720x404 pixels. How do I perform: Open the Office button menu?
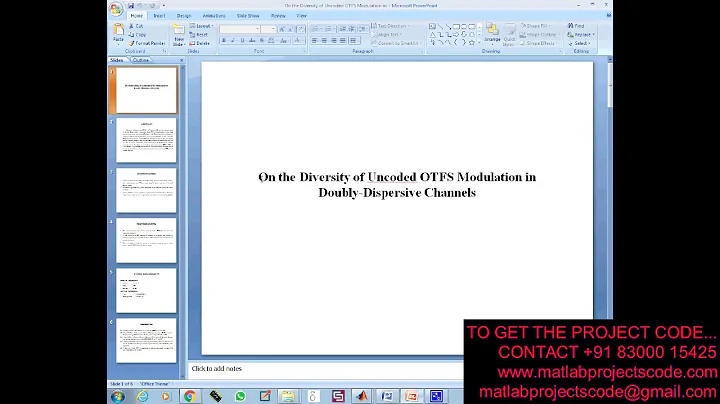point(116,9)
